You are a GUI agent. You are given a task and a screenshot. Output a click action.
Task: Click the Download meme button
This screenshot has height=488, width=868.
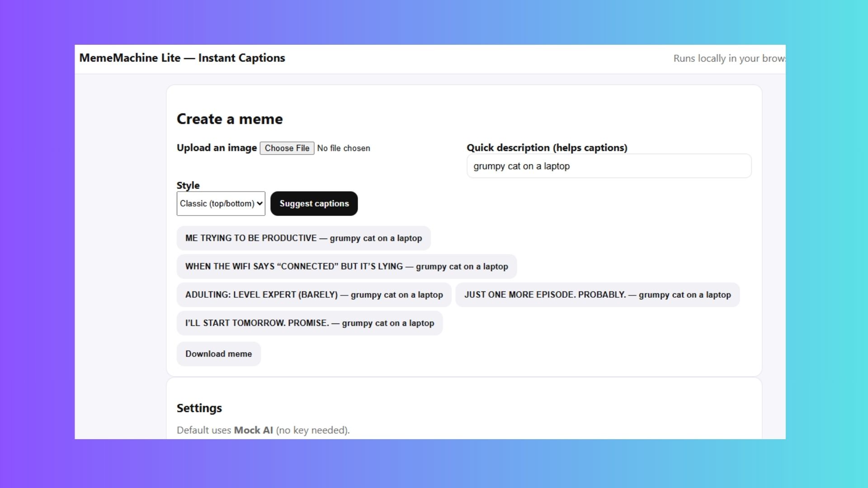(x=218, y=354)
